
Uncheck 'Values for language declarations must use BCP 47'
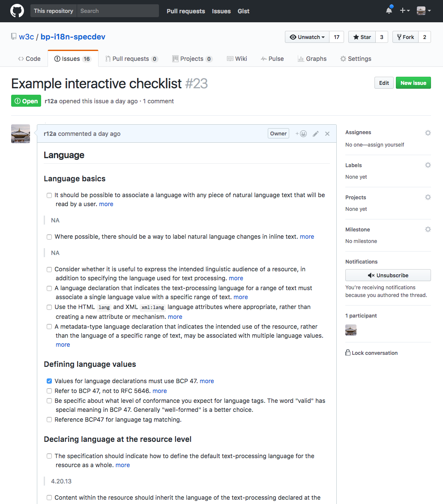(49, 381)
